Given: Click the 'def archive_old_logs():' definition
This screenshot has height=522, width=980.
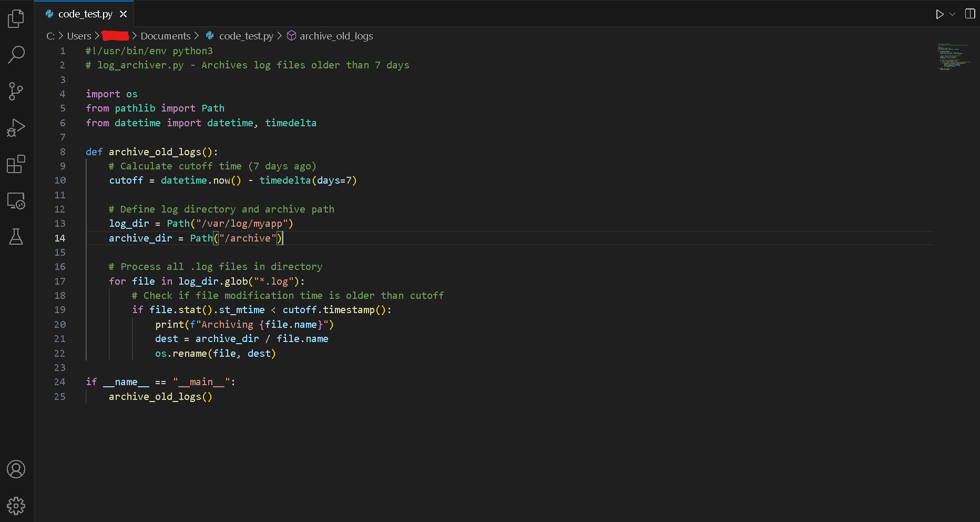Looking at the screenshot, I should click(151, 152).
